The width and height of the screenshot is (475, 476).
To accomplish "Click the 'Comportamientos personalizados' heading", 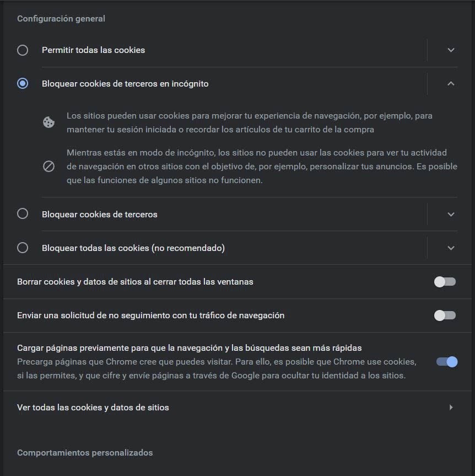I will click(85, 453).
